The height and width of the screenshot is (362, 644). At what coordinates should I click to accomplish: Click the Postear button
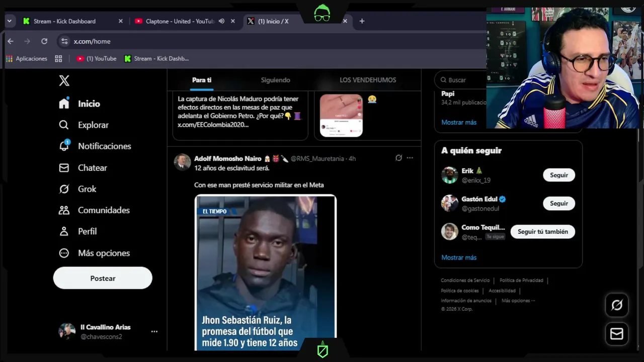(x=103, y=278)
